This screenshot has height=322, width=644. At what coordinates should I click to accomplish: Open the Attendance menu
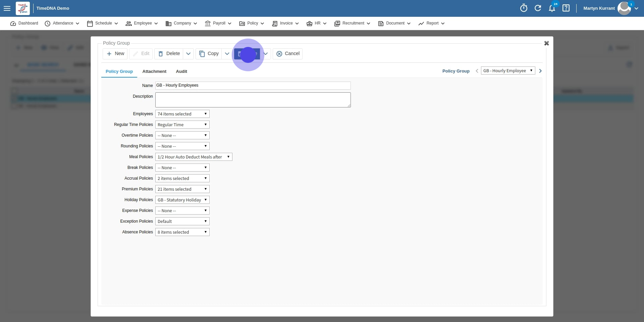point(62,23)
